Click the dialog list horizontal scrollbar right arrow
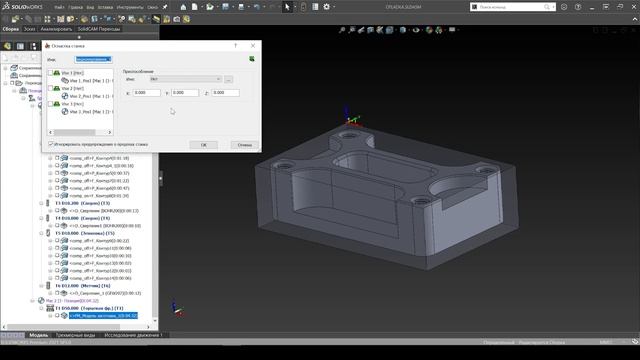This screenshot has height=360, width=640. tap(109, 132)
